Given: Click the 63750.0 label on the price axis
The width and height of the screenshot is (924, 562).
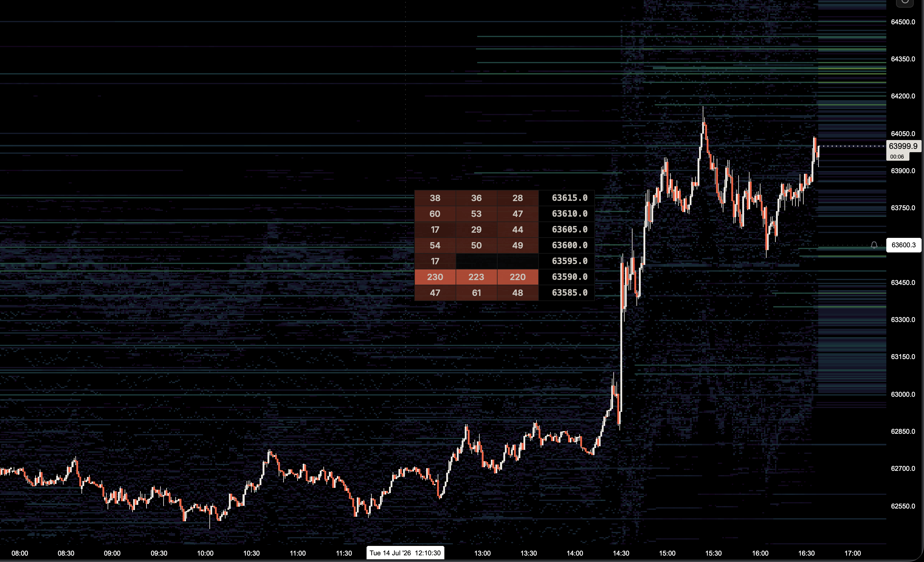Looking at the screenshot, I should point(903,208).
